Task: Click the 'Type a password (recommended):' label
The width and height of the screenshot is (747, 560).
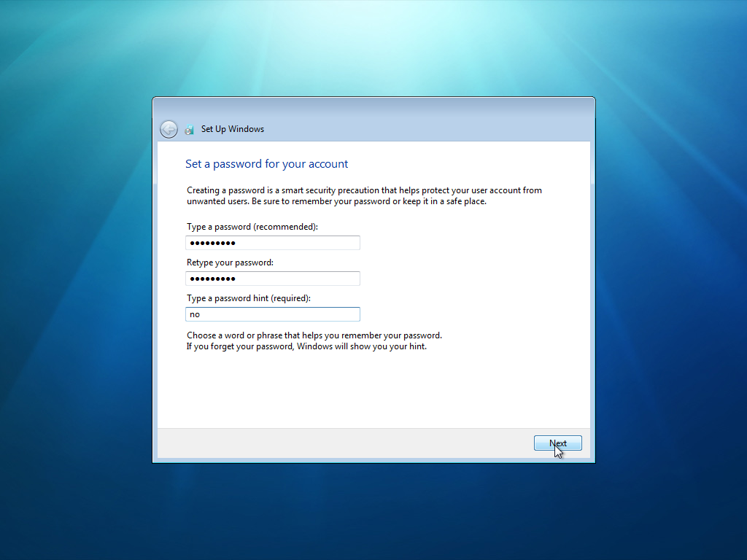Action: click(252, 227)
